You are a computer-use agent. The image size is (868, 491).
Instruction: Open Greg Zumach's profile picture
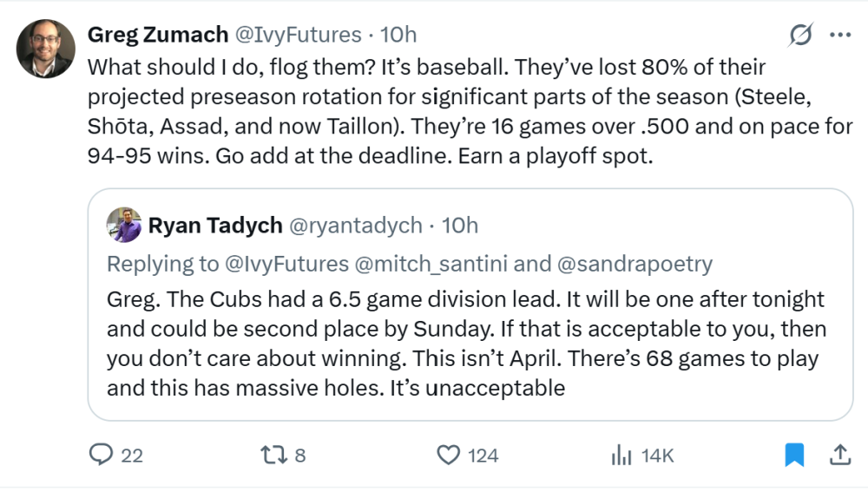45,49
